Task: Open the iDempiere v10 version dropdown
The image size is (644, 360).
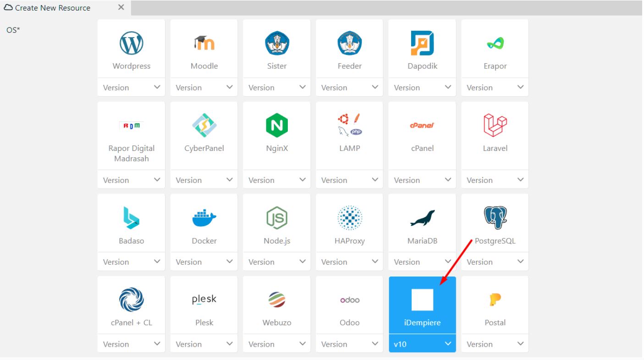Action: pyautogui.click(x=422, y=344)
